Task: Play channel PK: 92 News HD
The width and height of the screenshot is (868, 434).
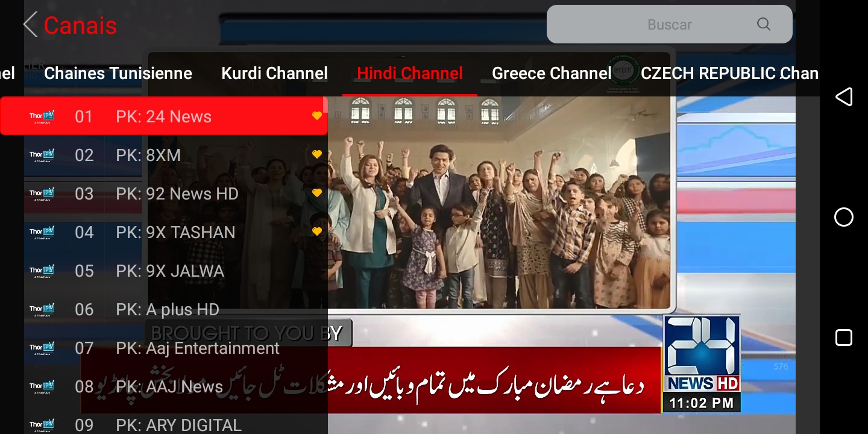Action: [x=164, y=193]
